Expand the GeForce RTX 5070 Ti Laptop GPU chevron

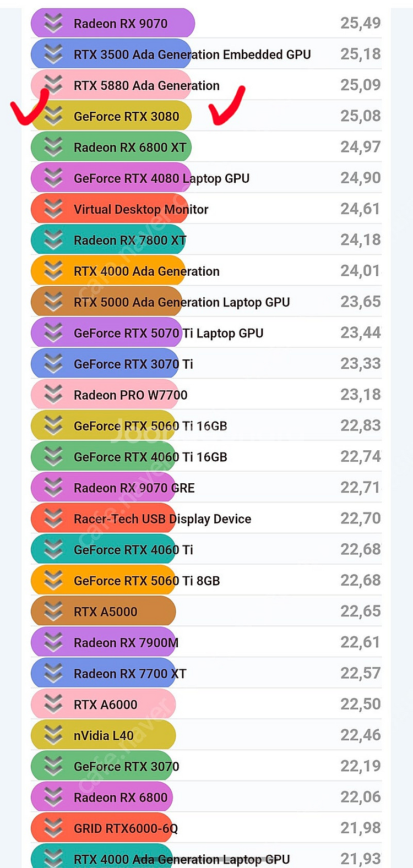click(53, 332)
